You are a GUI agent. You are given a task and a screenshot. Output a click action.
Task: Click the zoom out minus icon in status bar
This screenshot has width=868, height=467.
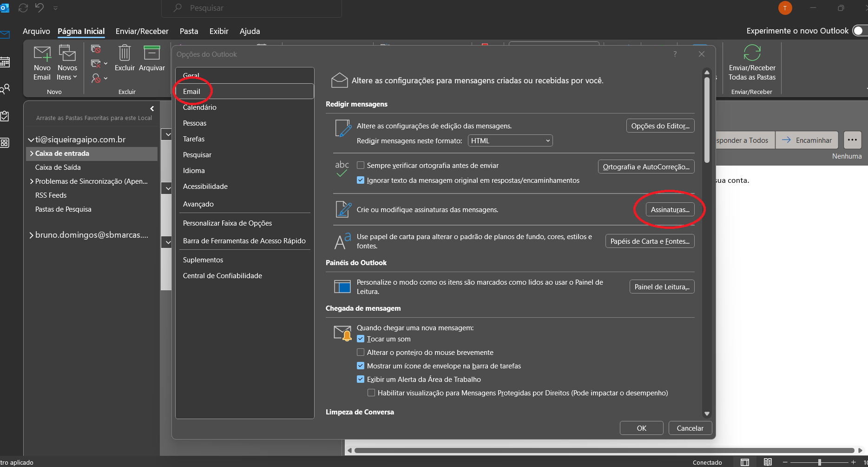(x=785, y=462)
